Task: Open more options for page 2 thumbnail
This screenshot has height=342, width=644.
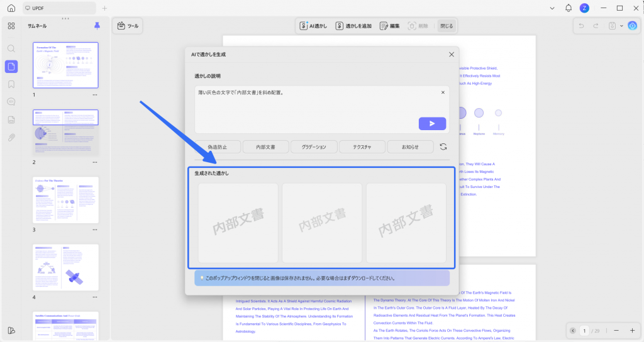Action: coord(95,162)
